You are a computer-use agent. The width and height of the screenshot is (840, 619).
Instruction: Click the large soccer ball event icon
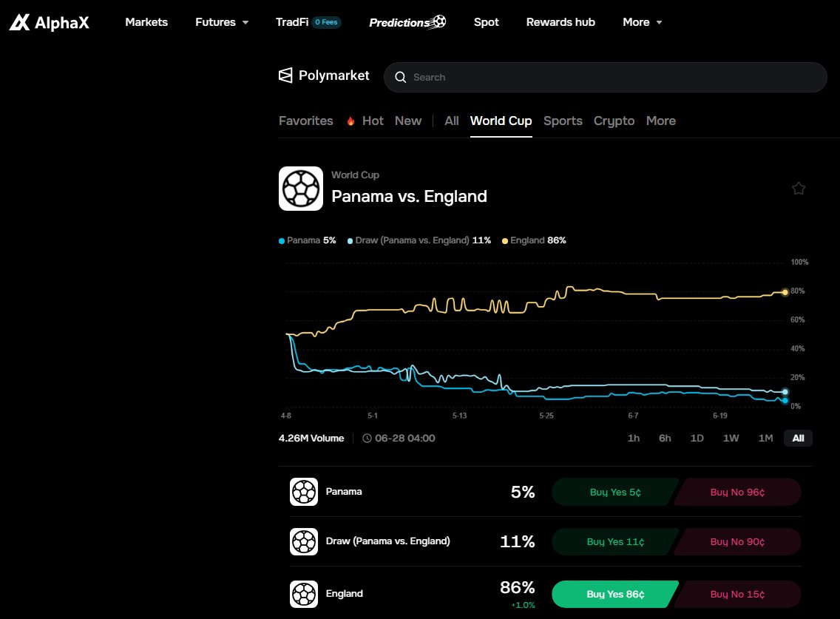(300, 189)
